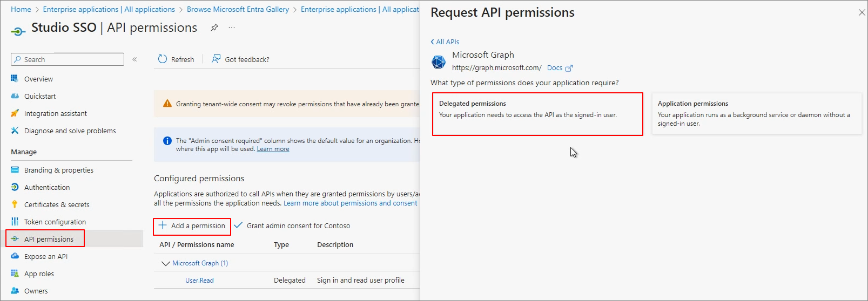Click the sidebar Search box
868x301 pixels.
68,59
